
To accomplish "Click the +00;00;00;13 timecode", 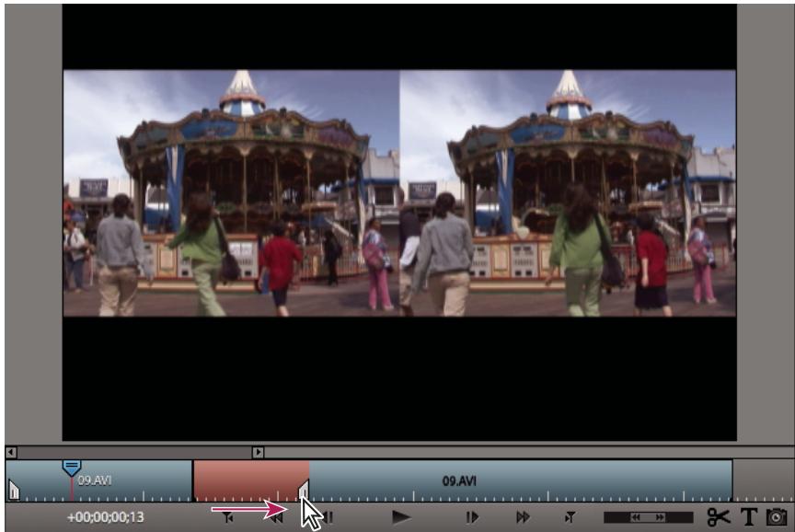I will [106, 517].
